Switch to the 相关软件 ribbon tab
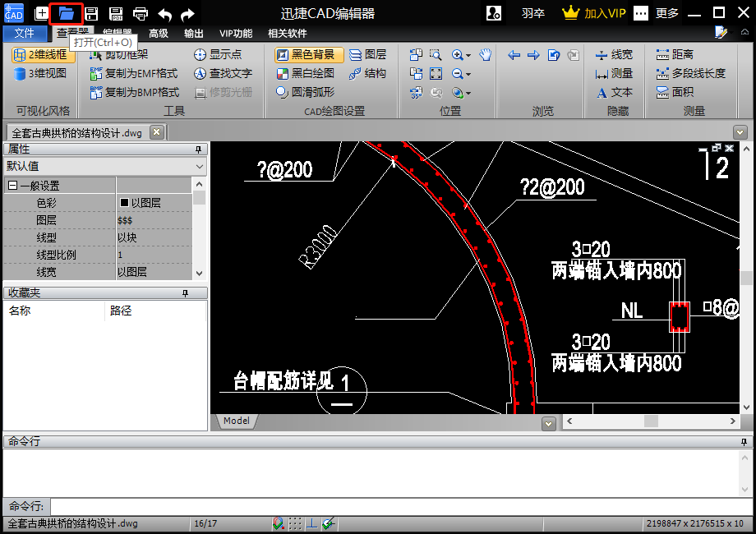Screen dimensions: 756x534 (x=288, y=33)
